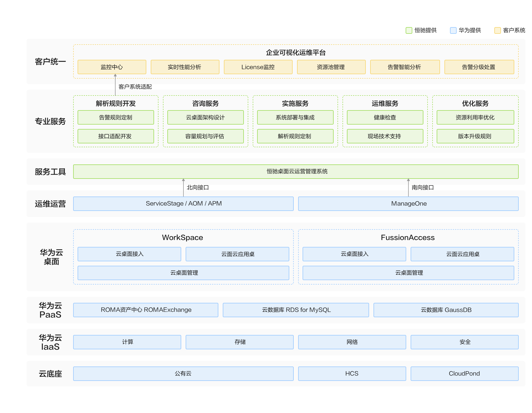The height and width of the screenshot is (413, 532).
Task: Click the 咨询服务 group heading
Action: click(x=206, y=104)
